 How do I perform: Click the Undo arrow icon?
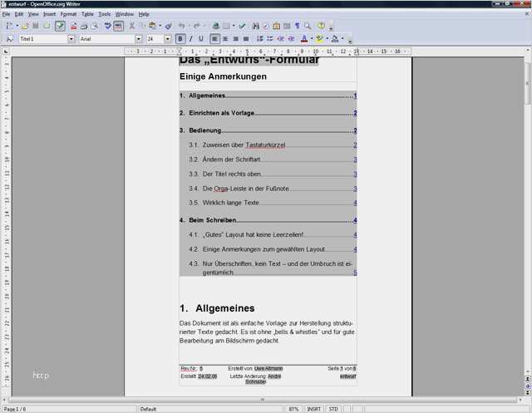pyautogui.click(x=182, y=26)
